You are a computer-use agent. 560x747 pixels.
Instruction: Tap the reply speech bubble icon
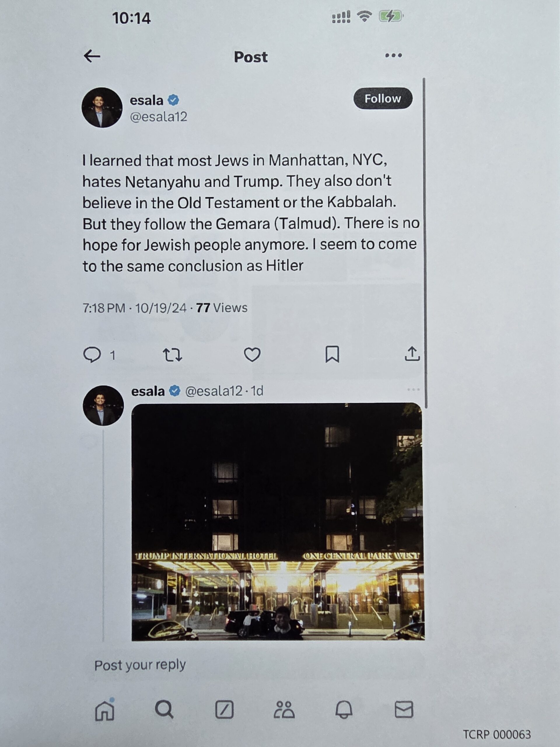(92, 355)
